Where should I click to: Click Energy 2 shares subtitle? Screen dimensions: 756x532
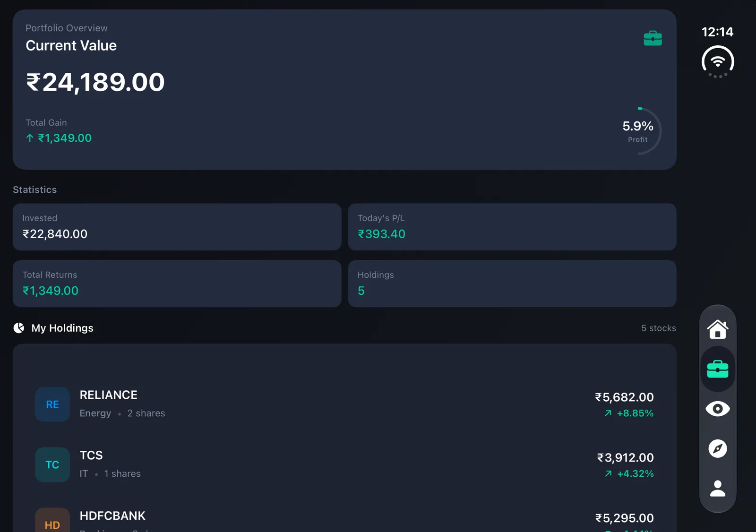[122, 413]
